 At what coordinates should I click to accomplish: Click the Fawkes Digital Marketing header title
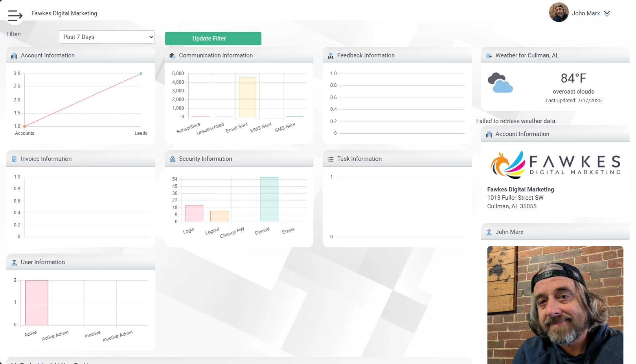click(x=64, y=13)
